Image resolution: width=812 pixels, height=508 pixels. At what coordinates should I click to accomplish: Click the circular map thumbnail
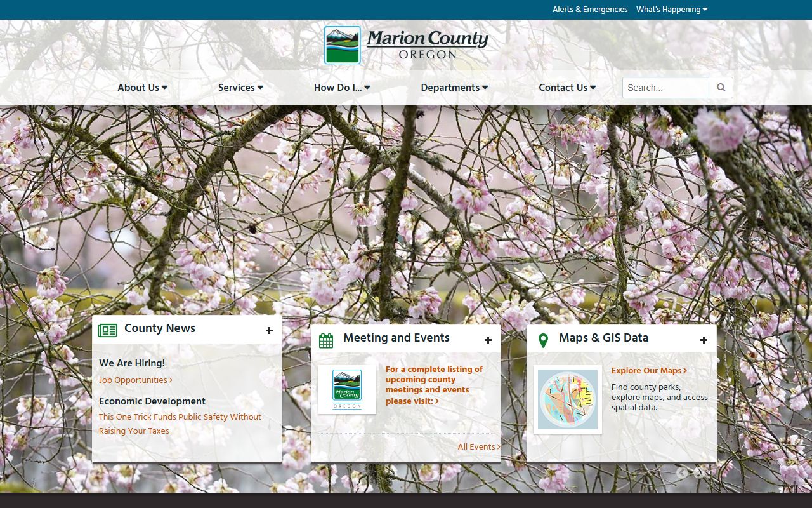(568, 399)
